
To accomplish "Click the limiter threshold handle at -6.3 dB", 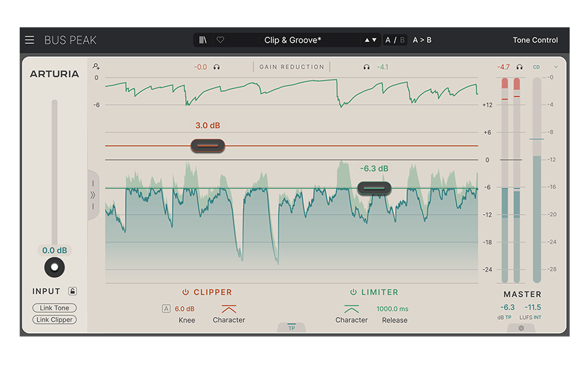I will click(374, 188).
